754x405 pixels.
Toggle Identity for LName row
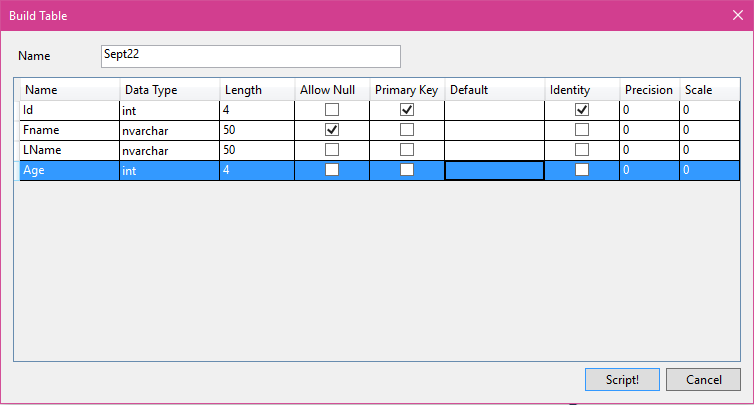[582, 150]
